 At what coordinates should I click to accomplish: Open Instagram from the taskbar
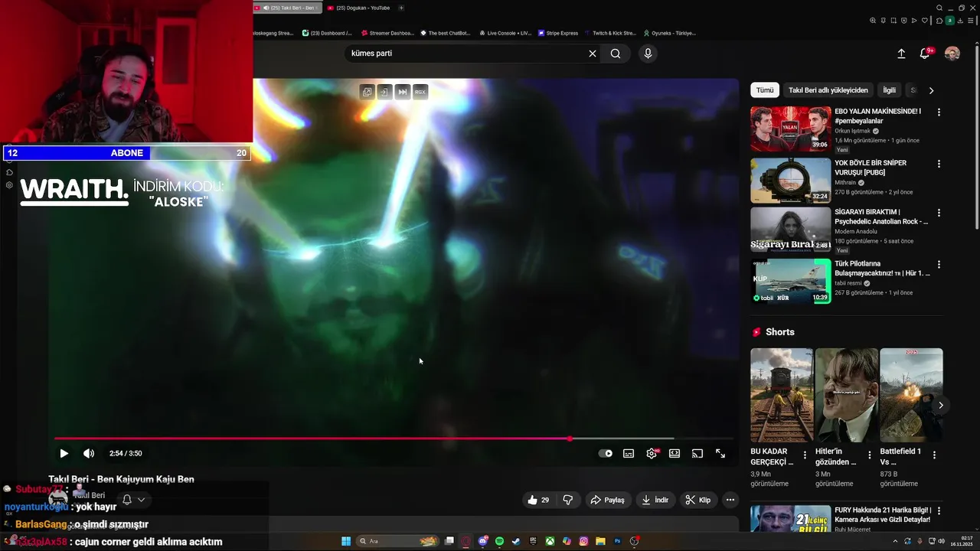pyautogui.click(x=583, y=541)
